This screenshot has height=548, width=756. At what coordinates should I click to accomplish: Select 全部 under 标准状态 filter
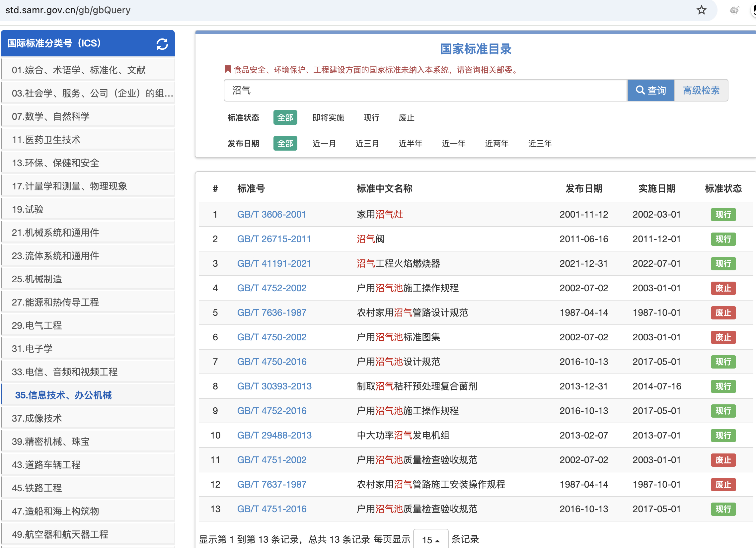pyautogui.click(x=285, y=118)
